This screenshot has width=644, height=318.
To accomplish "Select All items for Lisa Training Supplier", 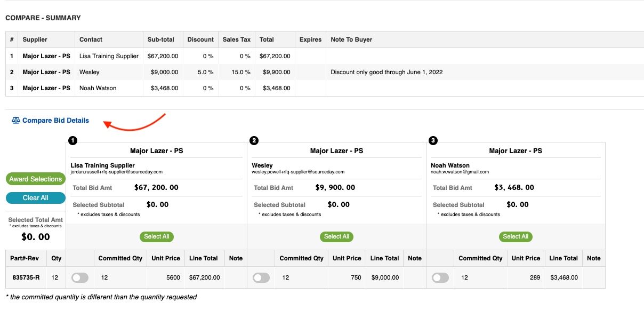I will (157, 236).
